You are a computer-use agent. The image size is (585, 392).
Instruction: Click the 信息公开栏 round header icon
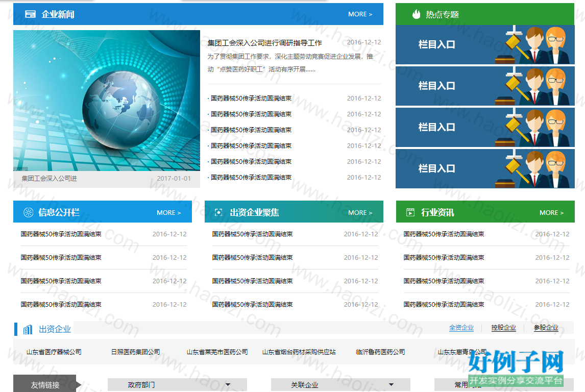pos(29,212)
